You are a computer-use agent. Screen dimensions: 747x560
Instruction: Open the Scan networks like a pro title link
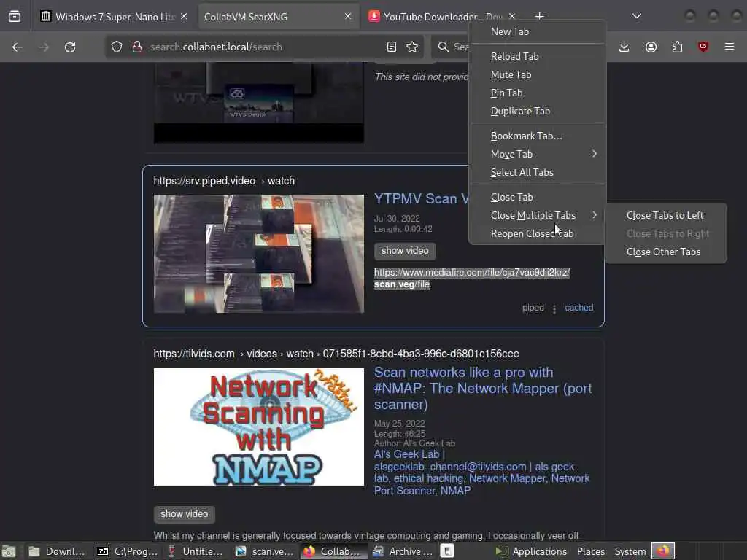[483, 388]
